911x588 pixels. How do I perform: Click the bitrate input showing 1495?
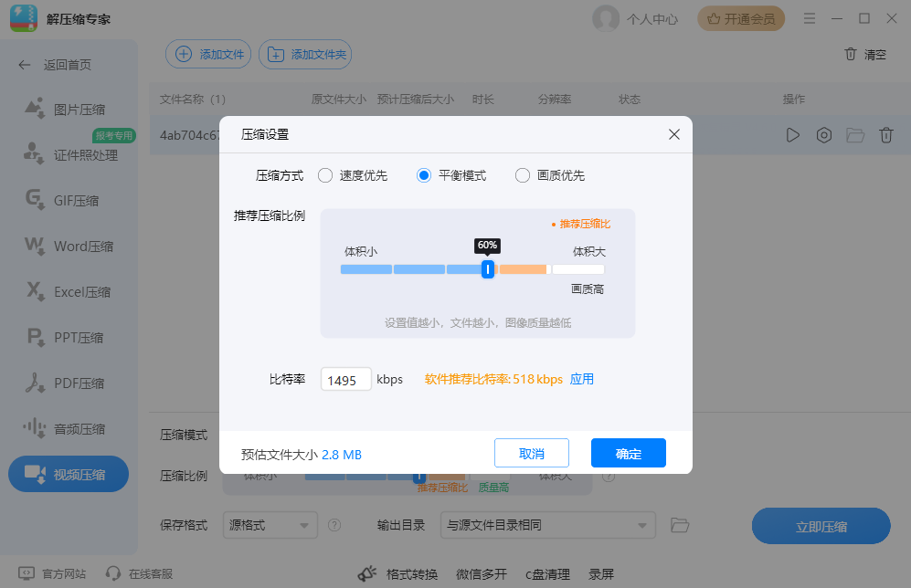point(345,379)
